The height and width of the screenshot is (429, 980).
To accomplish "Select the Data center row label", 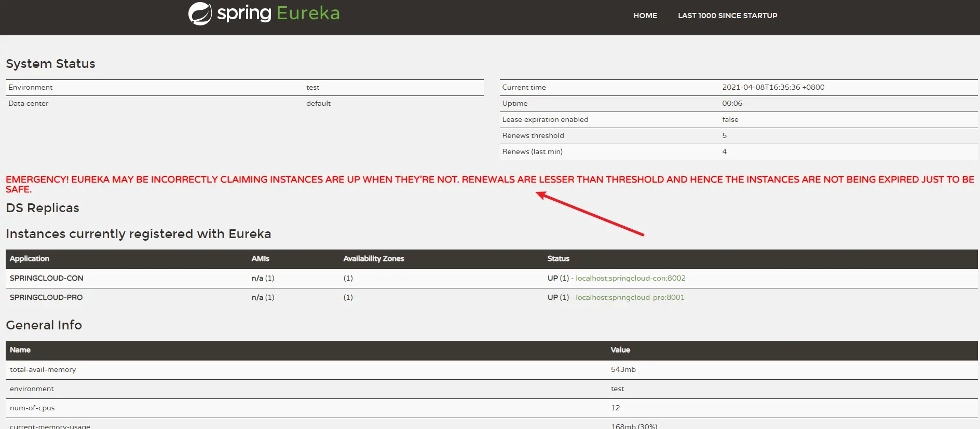I will click(28, 103).
